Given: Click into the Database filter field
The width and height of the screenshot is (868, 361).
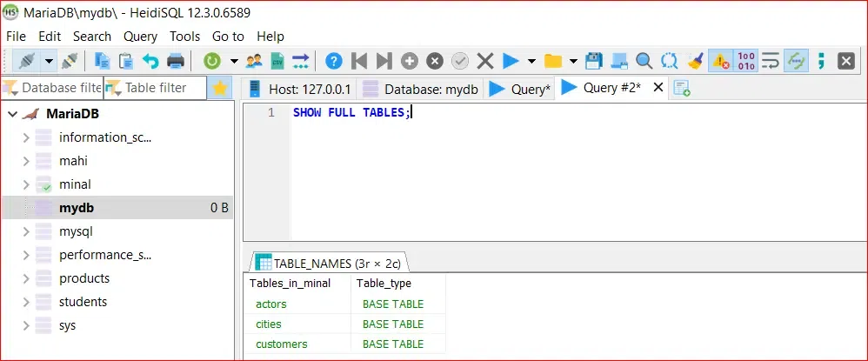Looking at the screenshot, I should click(52, 88).
